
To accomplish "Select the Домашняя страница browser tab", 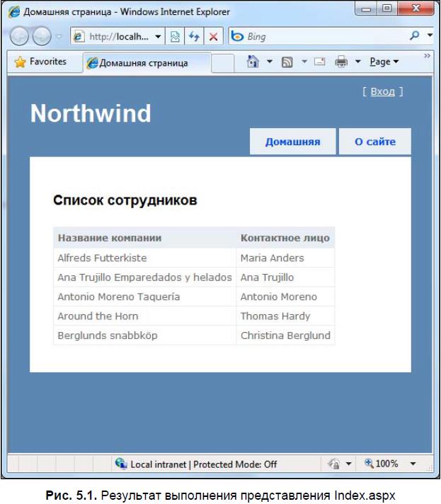I will 147,63.
